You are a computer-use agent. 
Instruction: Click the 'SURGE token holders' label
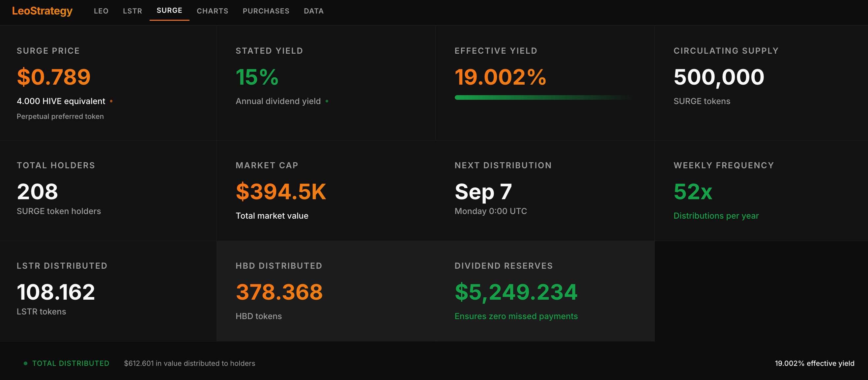(59, 211)
